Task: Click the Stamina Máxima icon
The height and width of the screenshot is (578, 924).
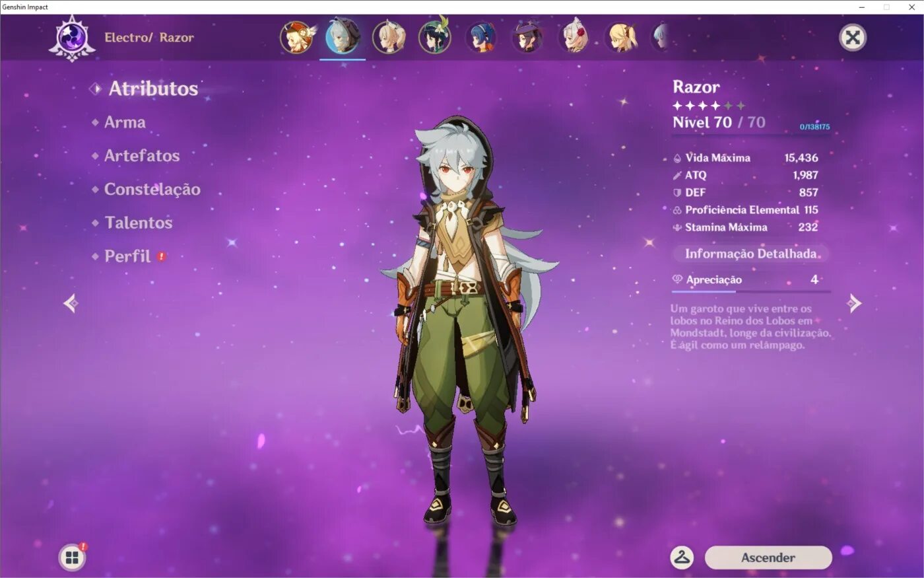Action: click(677, 227)
